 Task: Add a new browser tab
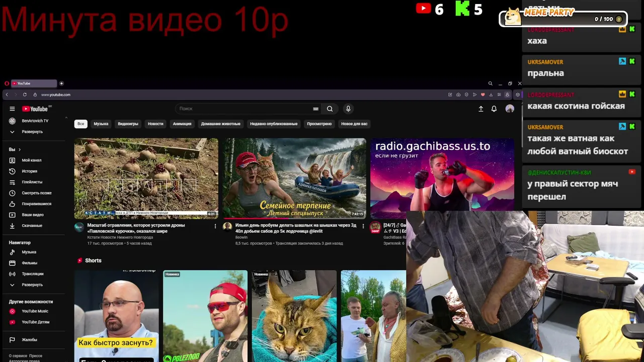click(61, 83)
